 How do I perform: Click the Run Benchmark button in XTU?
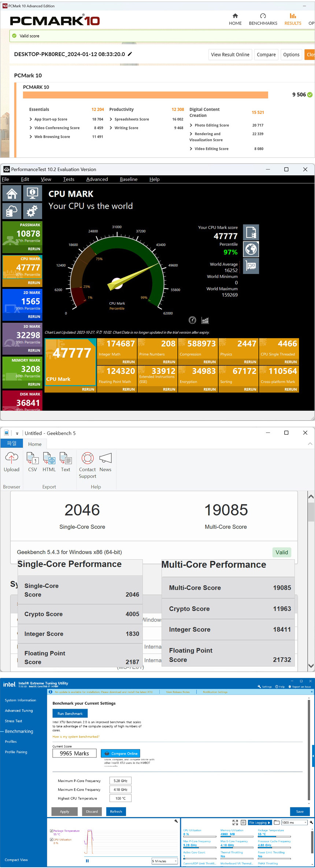click(70, 713)
